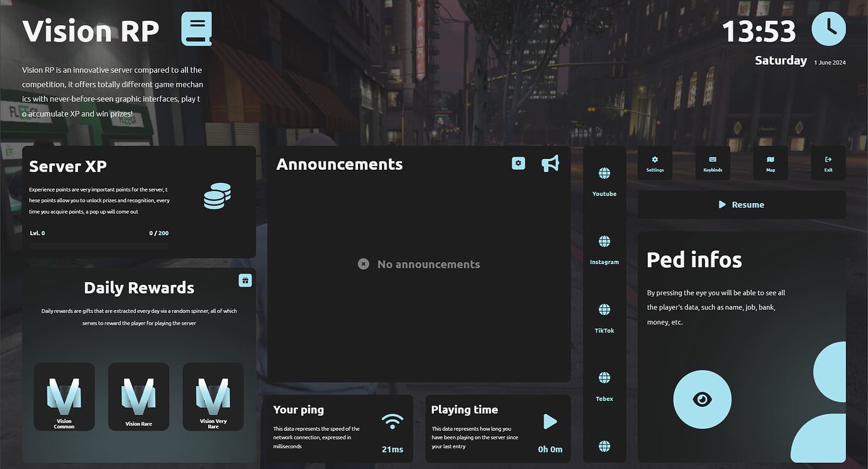Click the coins icon in Server XP
Screen dimensions: 868x469
[216, 196]
